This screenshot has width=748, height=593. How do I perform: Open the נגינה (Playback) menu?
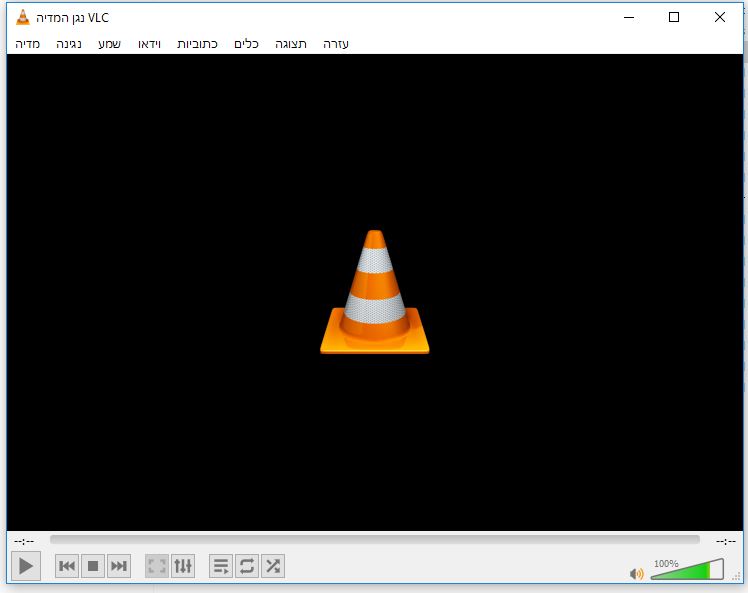point(69,44)
